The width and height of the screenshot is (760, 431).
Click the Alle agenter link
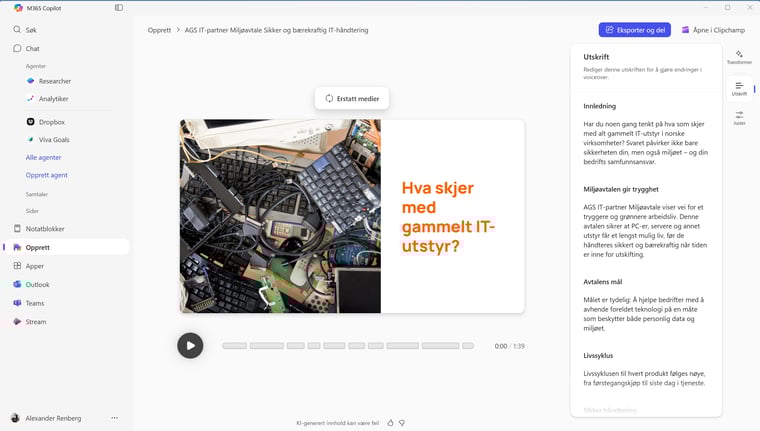(x=43, y=158)
